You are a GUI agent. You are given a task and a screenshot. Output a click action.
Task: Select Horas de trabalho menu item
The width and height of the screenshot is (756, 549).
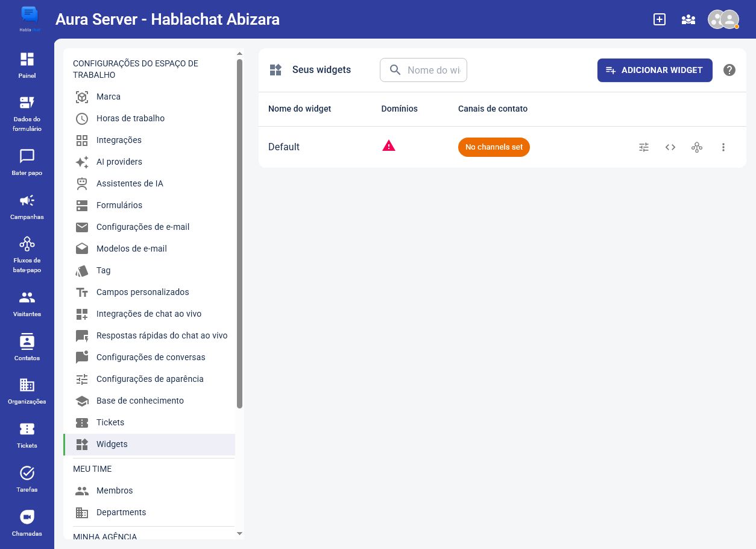(x=150, y=118)
